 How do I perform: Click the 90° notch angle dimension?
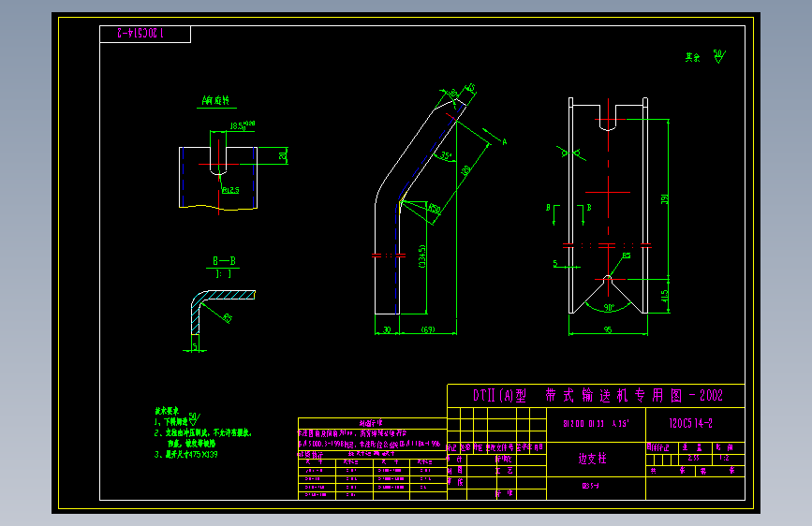609,308
